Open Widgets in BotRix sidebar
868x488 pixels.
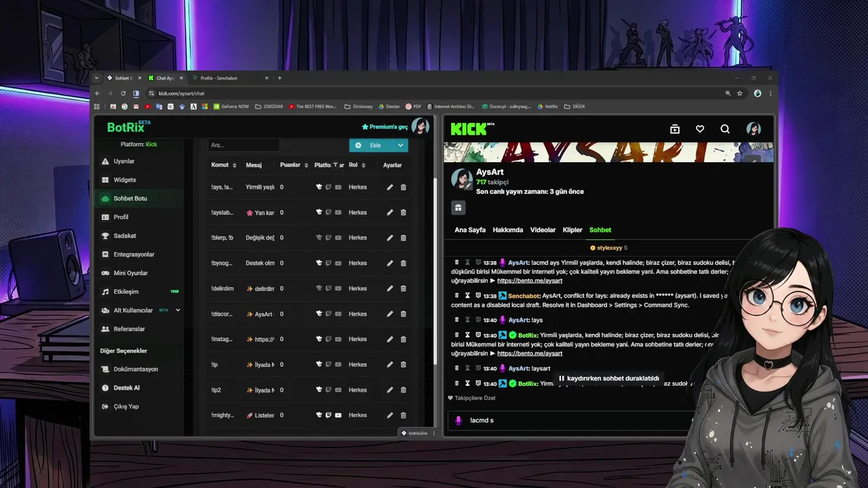pyautogui.click(x=140, y=180)
